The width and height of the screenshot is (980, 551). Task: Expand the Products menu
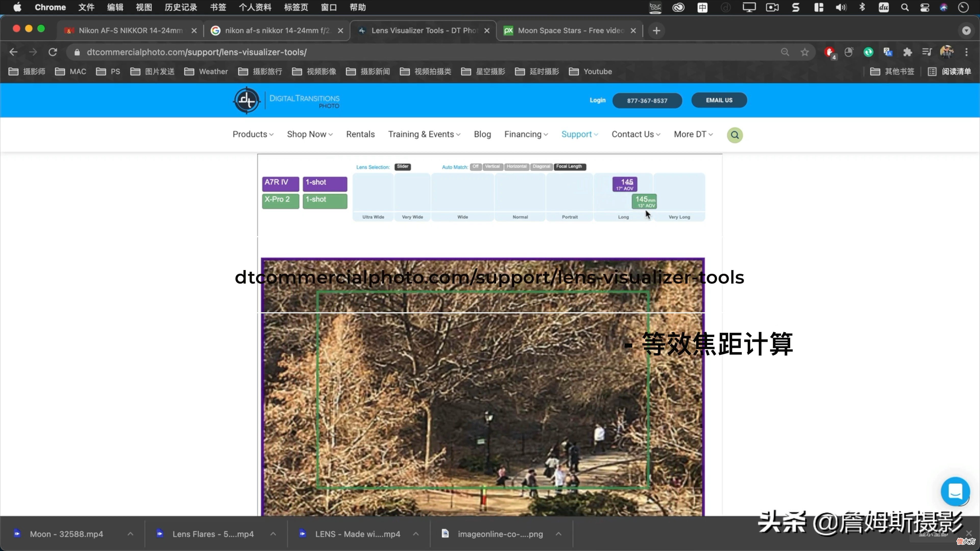tap(253, 134)
